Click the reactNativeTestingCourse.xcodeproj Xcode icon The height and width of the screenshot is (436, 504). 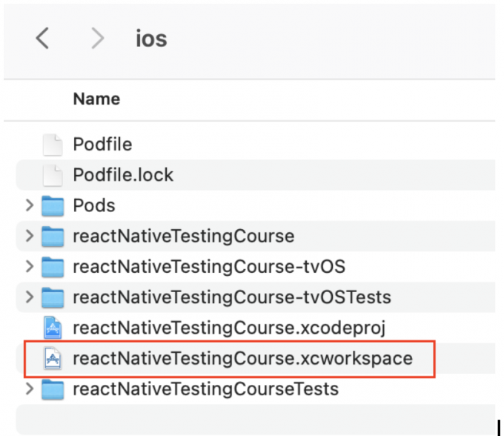click(x=53, y=328)
